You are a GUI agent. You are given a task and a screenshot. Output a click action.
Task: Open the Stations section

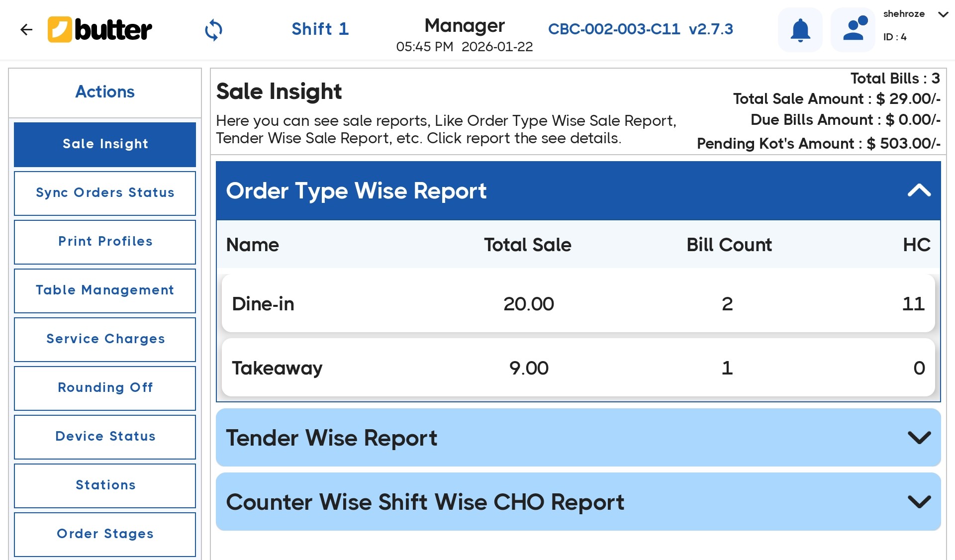click(105, 485)
